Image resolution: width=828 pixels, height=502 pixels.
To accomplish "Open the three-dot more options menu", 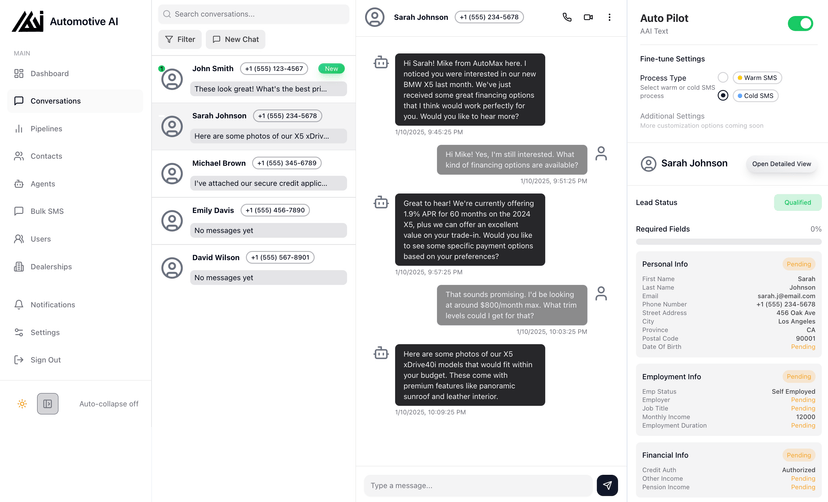I will [x=609, y=17].
